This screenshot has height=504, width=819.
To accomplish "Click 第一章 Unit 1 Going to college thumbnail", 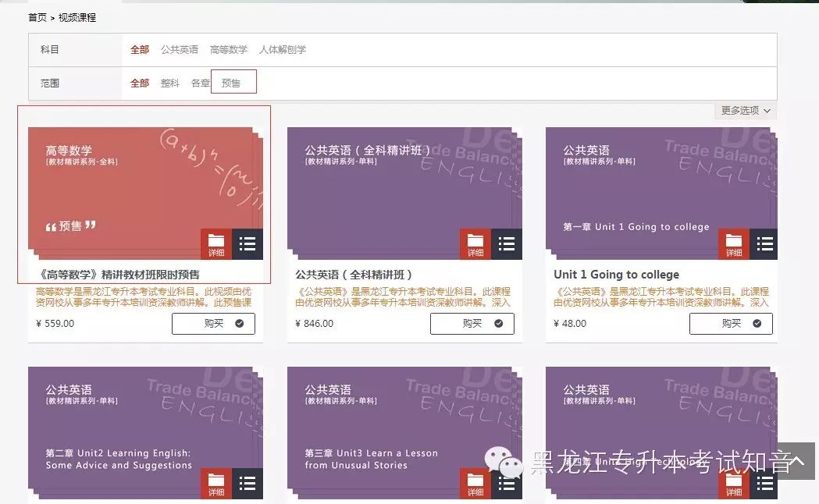I will coord(662,193).
